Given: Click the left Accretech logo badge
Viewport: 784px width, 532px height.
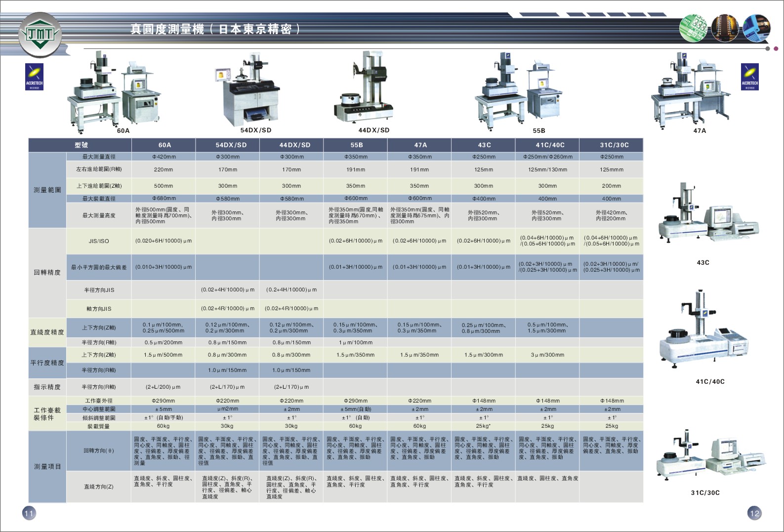Looking at the screenshot, I should [x=35, y=77].
